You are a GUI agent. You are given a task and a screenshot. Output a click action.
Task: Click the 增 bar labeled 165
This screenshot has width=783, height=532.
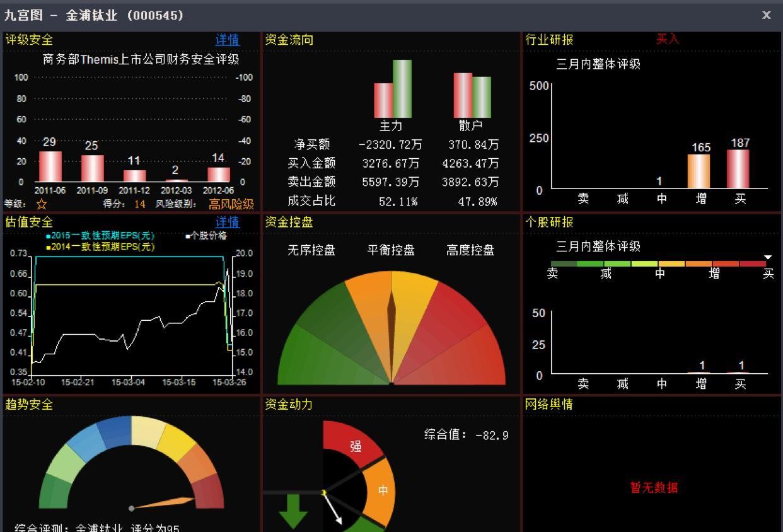click(x=699, y=171)
